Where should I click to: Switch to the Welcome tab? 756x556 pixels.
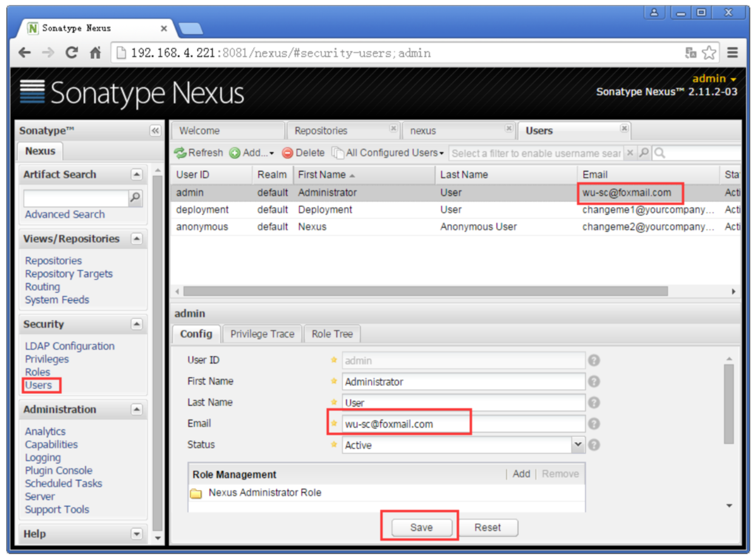pos(228,131)
